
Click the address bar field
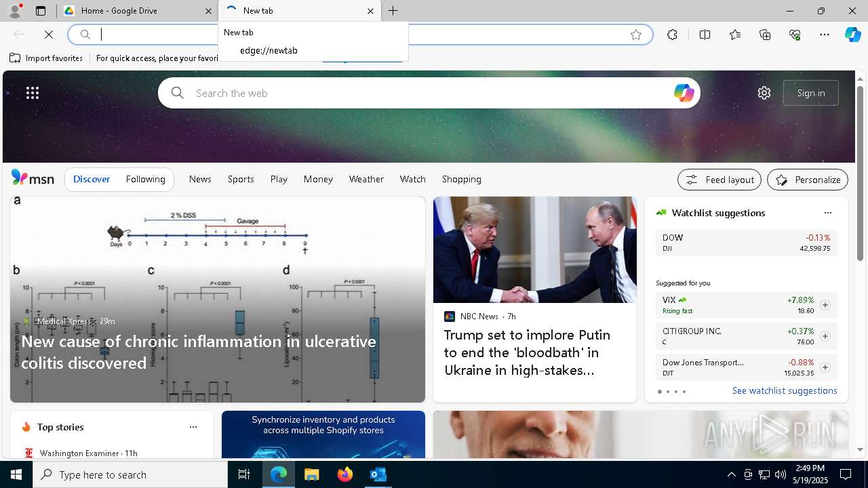click(x=359, y=35)
